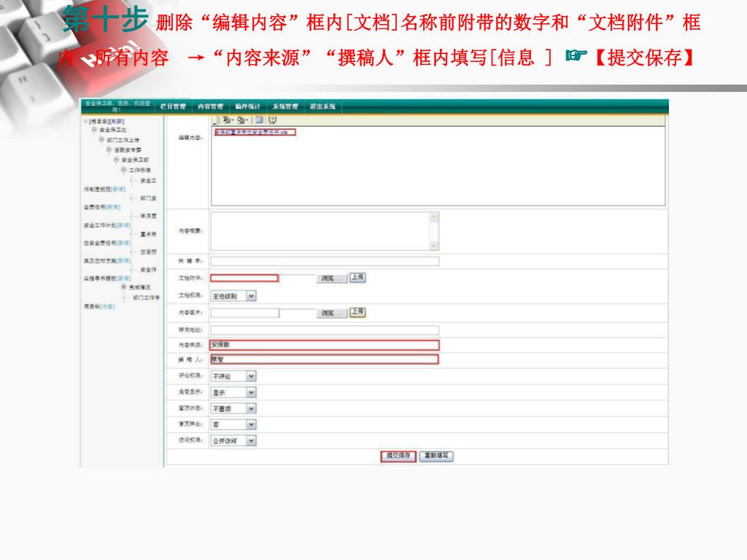Open the 稿件统计 menu

click(x=248, y=106)
